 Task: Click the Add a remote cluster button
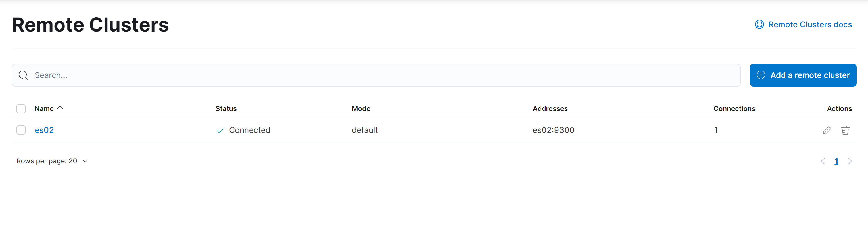pyautogui.click(x=803, y=75)
